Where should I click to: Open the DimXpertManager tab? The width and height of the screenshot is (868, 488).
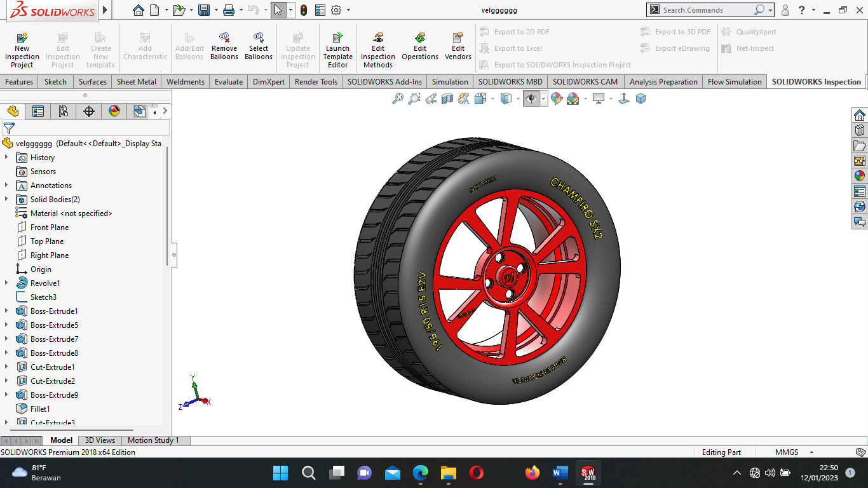click(89, 111)
